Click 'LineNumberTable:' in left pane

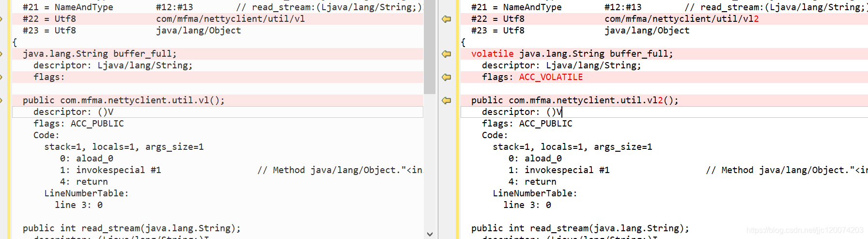pyautogui.click(x=87, y=193)
